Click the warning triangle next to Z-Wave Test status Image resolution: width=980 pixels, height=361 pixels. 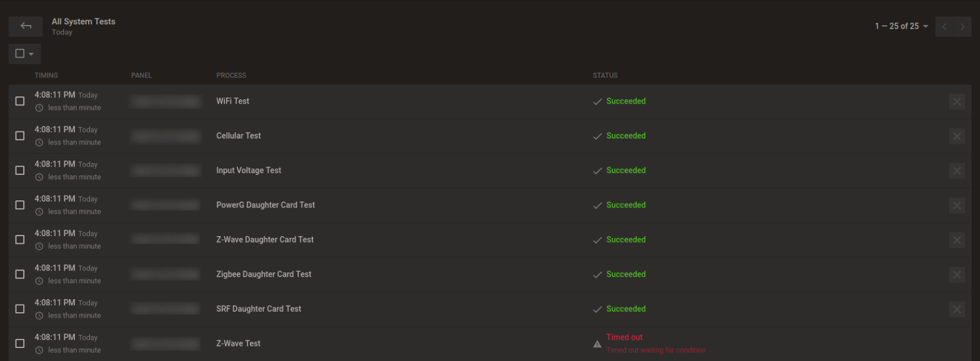597,343
